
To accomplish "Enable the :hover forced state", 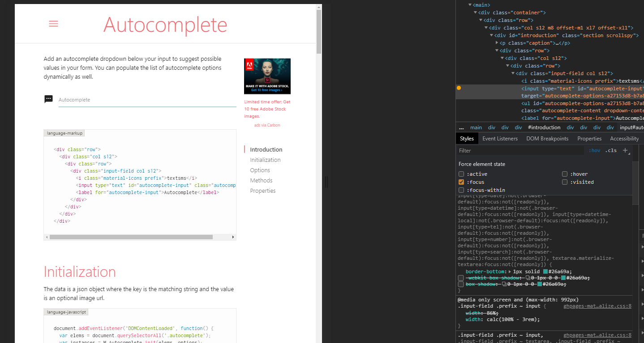I will click(x=565, y=174).
